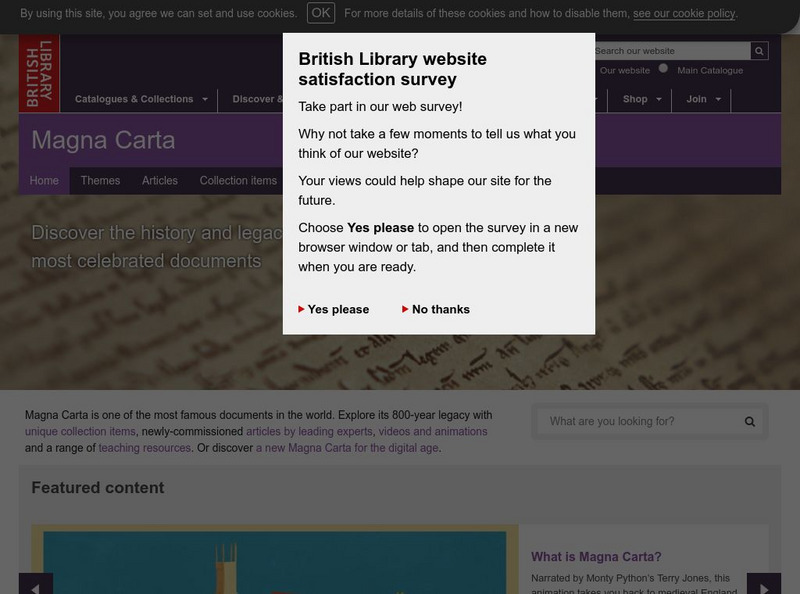The image size is (800, 594).
Task: Select the Main Catalogue radio button
Action: pos(663,68)
